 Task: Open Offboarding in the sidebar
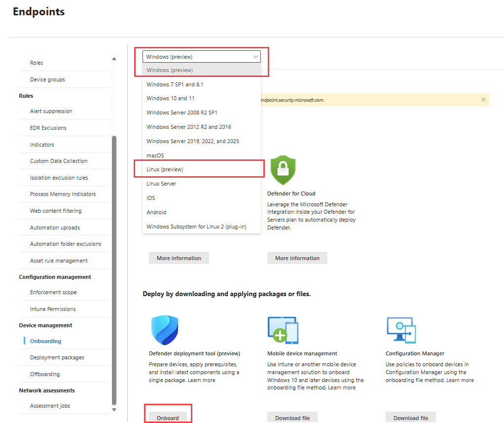[x=45, y=374]
